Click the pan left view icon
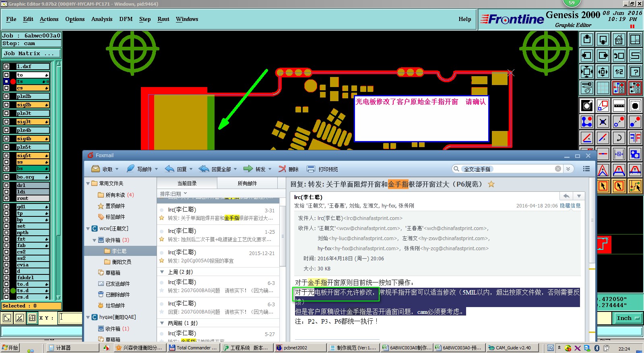 pyautogui.click(x=587, y=56)
